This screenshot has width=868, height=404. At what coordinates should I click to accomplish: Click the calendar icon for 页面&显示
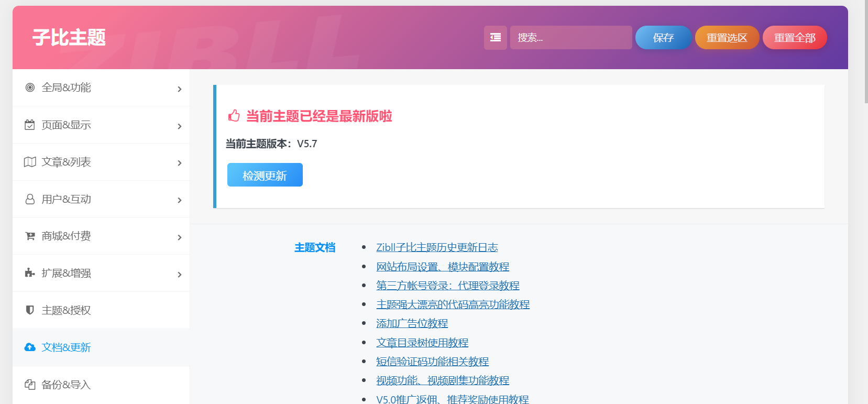tap(30, 125)
